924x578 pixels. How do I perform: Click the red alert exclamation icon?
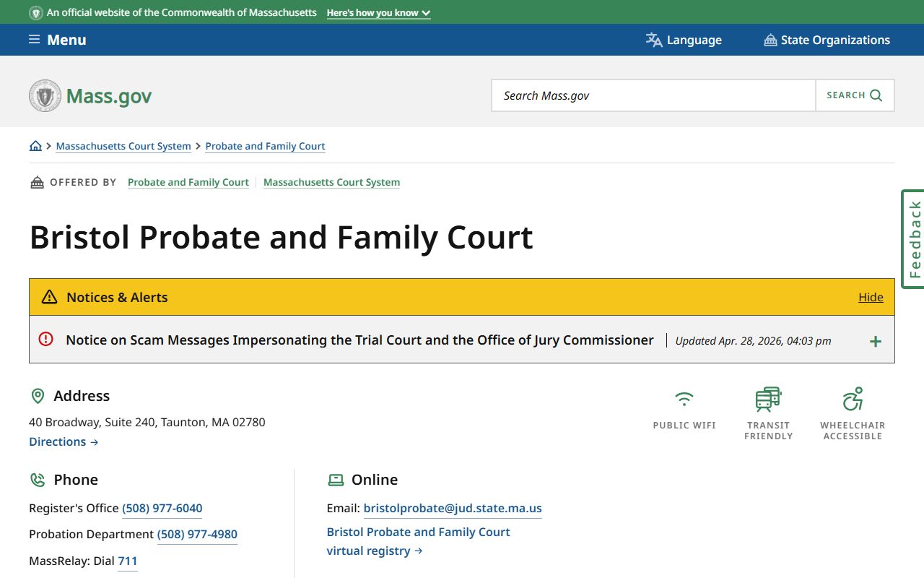tap(46, 339)
